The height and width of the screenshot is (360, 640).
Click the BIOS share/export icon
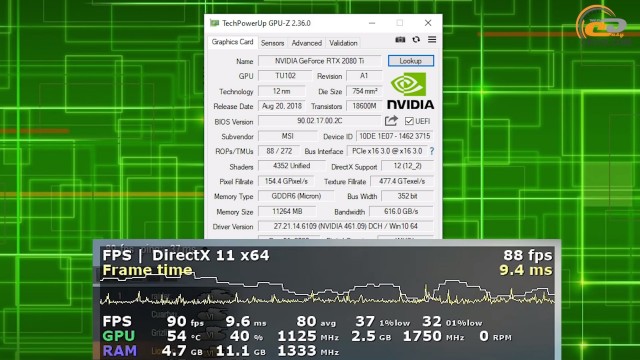tap(391, 121)
